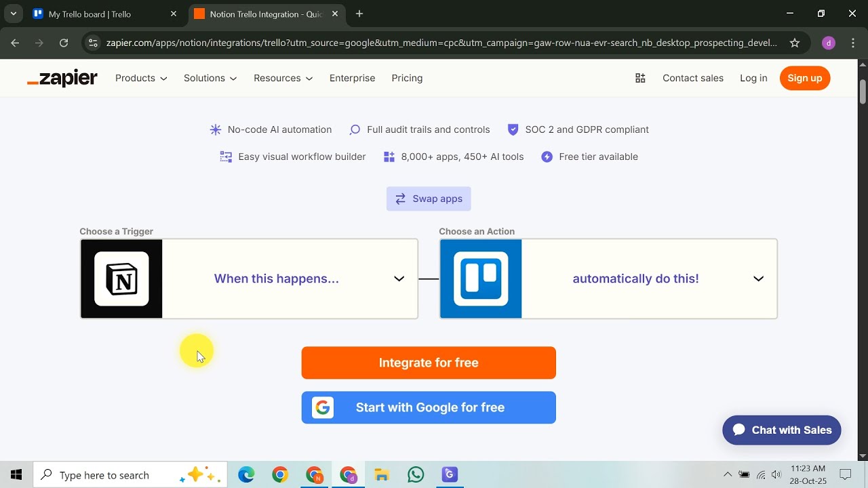Close the My Trello board tab
The height and width of the screenshot is (488, 868).
174,14
